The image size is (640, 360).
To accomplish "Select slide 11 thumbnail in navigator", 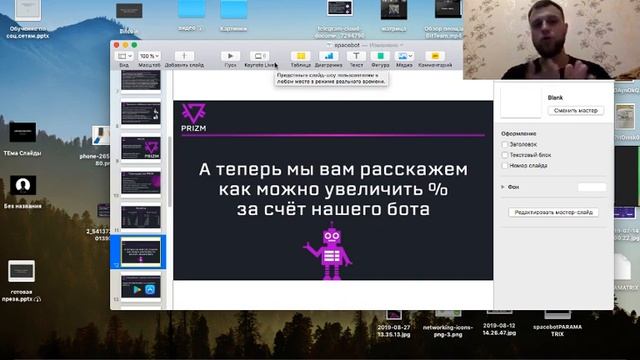I will (141, 217).
